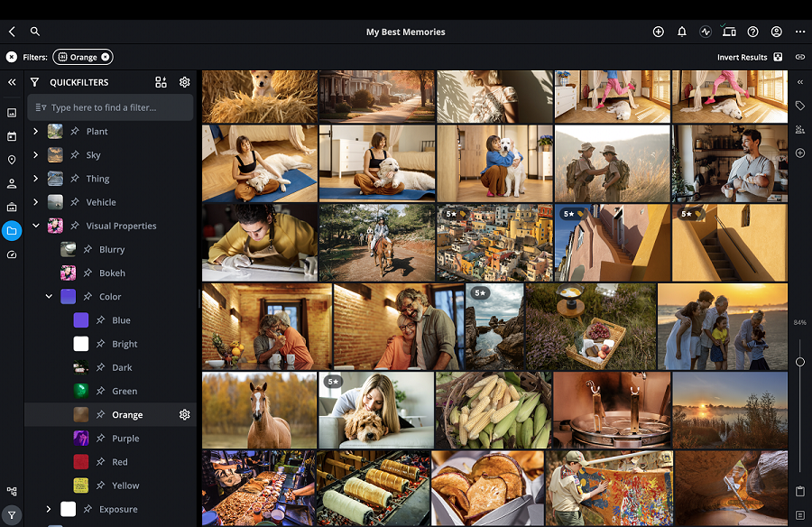This screenshot has height=527, width=812.
Task: Open the map location pin in left sidebar
Action: click(12, 160)
